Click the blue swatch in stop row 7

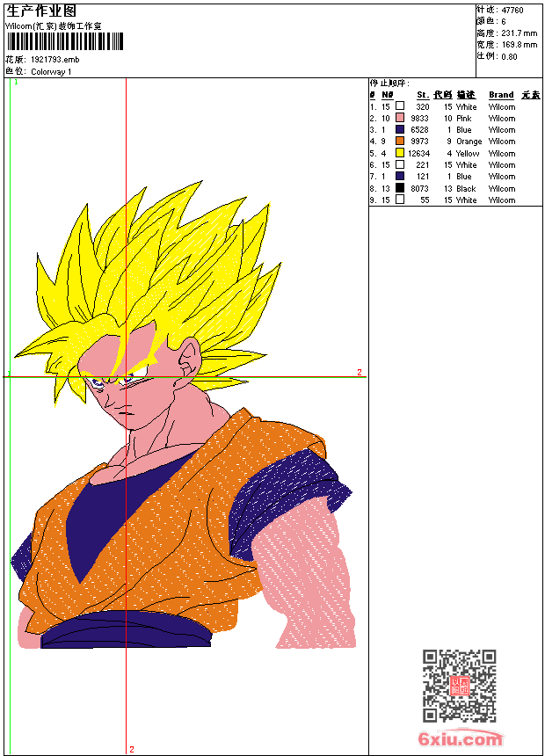[400, 176]
